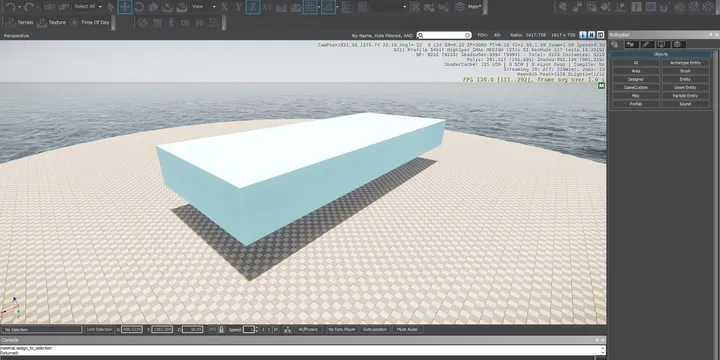Click the Follow Terrain icon
This screenshot has height=360, width=720.
pos(281,7)
